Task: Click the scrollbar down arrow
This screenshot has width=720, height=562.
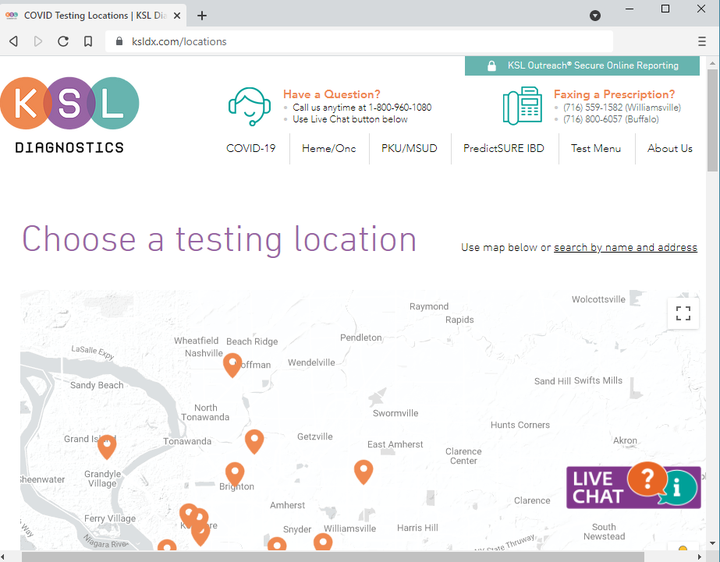Action: tap(712, 543)
